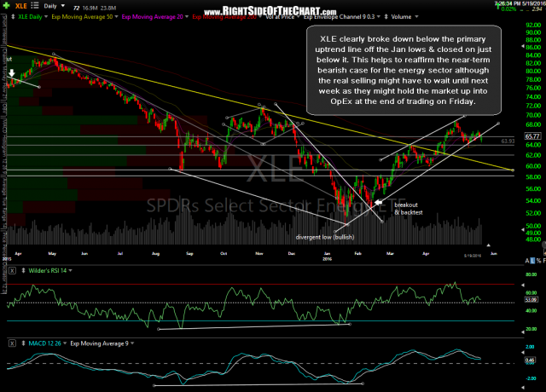Click the 63.93 price level label
546x392 pixels.
[x=508, y=141]
